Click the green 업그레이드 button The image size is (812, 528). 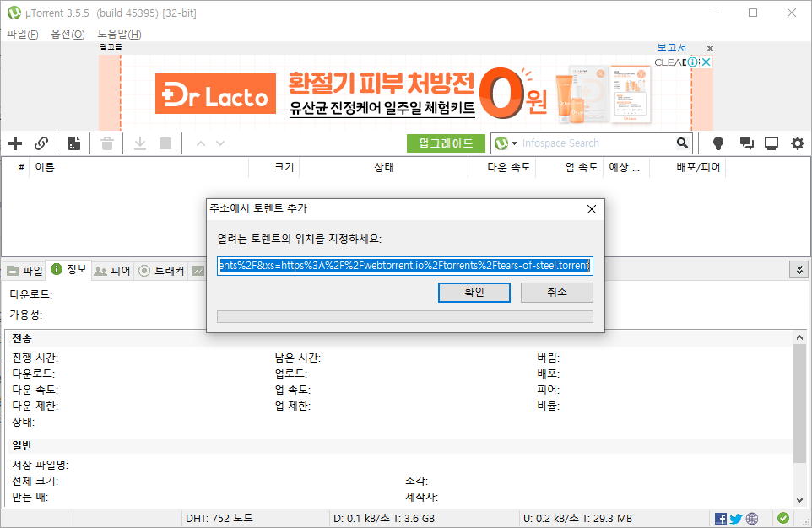coord(446,143)
